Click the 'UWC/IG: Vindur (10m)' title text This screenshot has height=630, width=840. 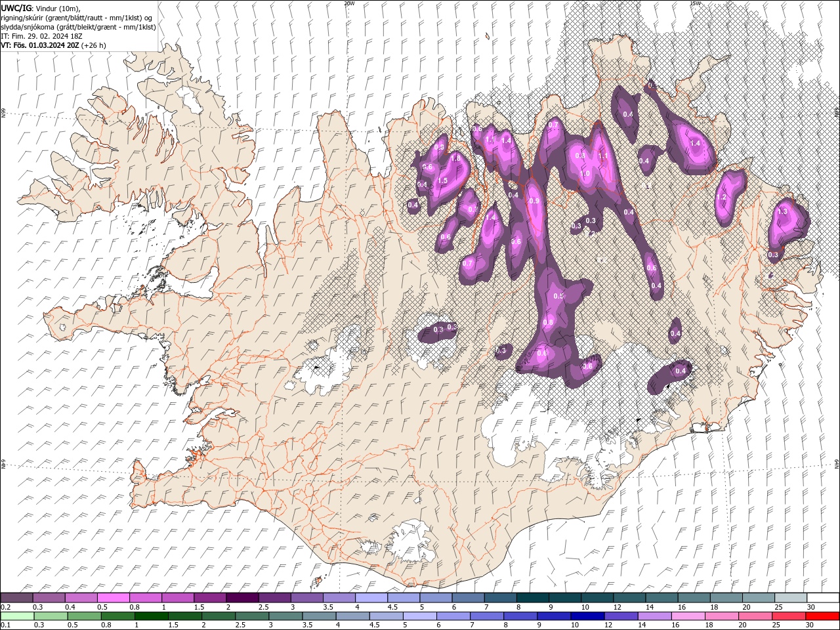point(40,8)
